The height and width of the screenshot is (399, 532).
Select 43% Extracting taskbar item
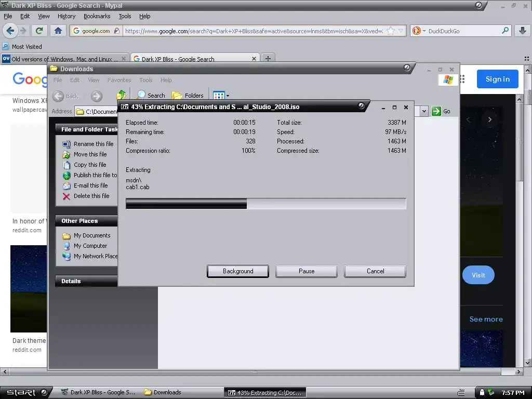[265, 393]
